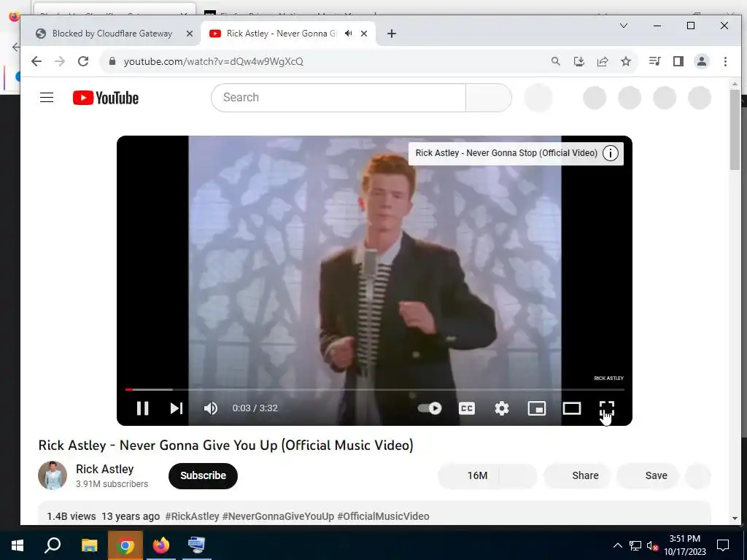Open #NeverGonnaGiveYouUp hashtag
Screen dimensions: 747x560
click(278, 516)
